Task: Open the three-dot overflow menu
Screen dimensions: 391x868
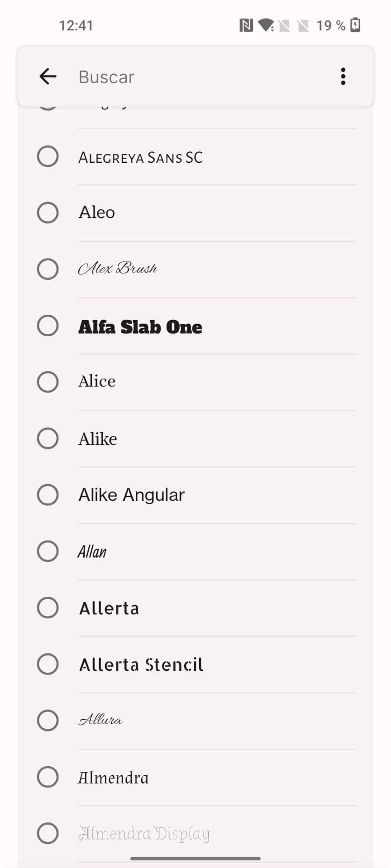Action: 343,76
